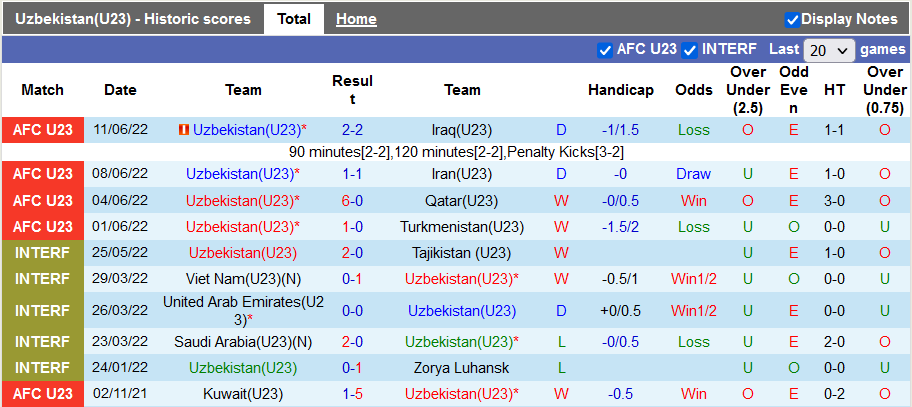The width and height of the screenshot is (912, 407).
Task: Click INTERF badge for 25/05/22 match
Action: [x=44, y=253]
